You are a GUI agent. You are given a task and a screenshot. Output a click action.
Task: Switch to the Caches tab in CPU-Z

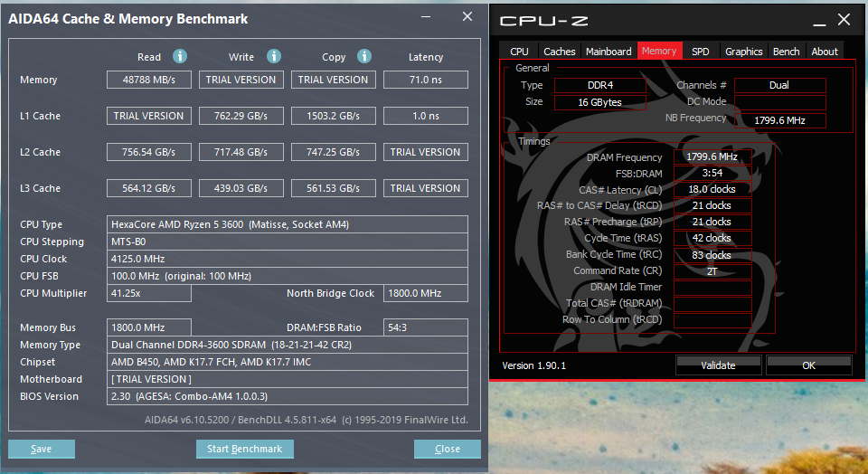[559, 51]
